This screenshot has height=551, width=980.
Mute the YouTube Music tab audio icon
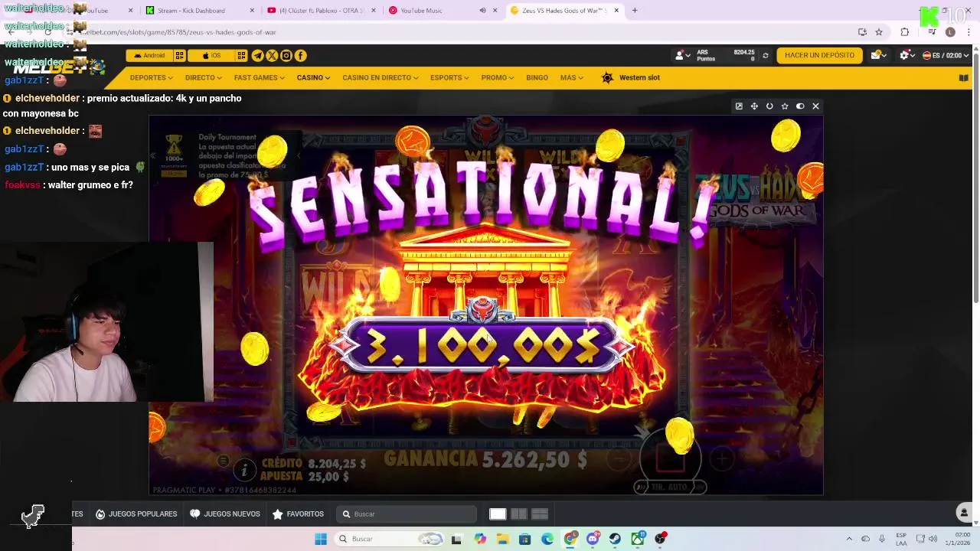point(482,11)
